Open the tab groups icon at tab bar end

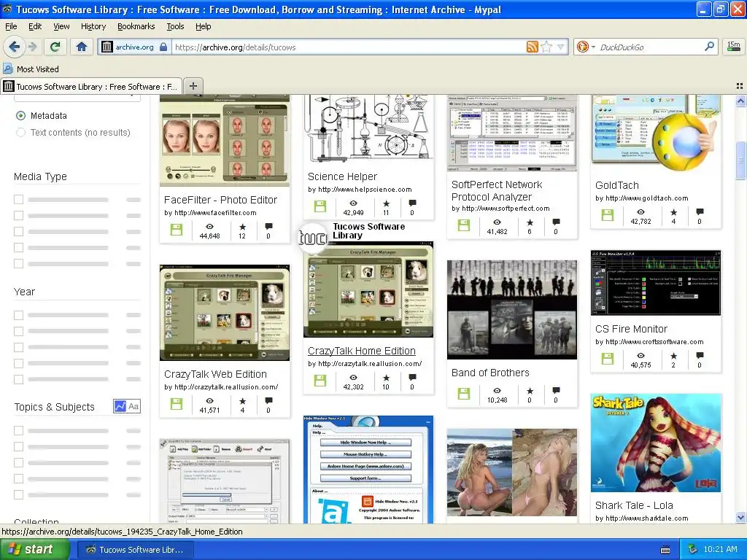[x=740, y=86]
